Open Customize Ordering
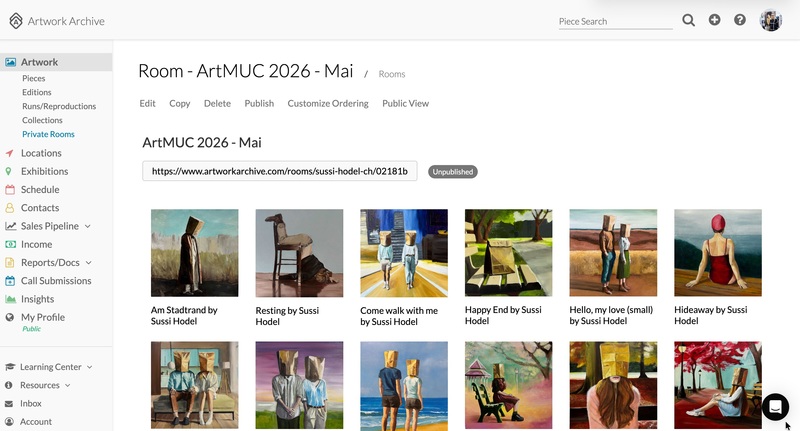Image resolution: width=800 pixels, height=431 pixels. click(x=328, y=104)
